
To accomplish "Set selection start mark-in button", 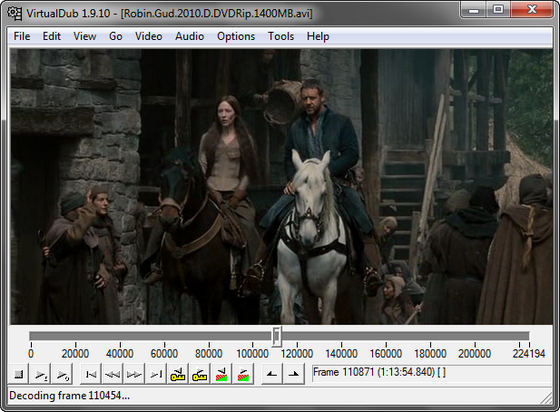I will tap(272, 374).
